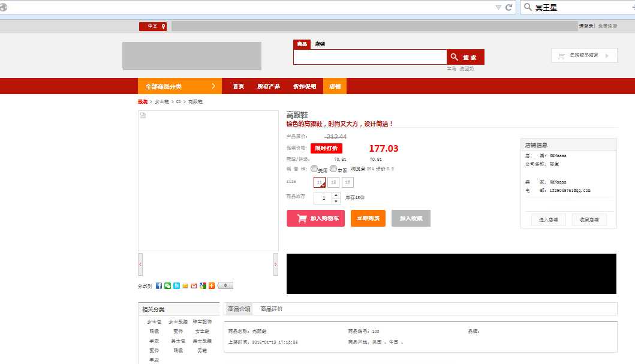The image size is (635, 364).
Task: Share the product via WeChat icon
Action: [168, 286]
